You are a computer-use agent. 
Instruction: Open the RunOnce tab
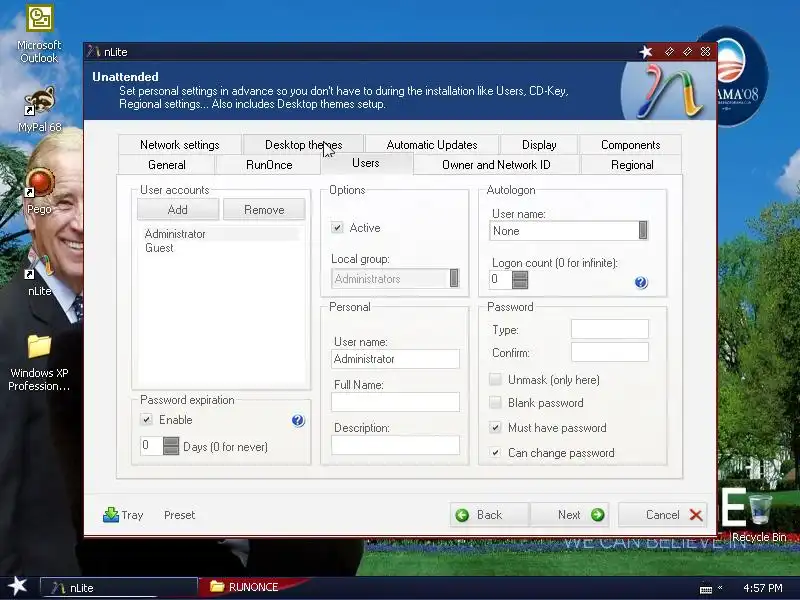269,165
